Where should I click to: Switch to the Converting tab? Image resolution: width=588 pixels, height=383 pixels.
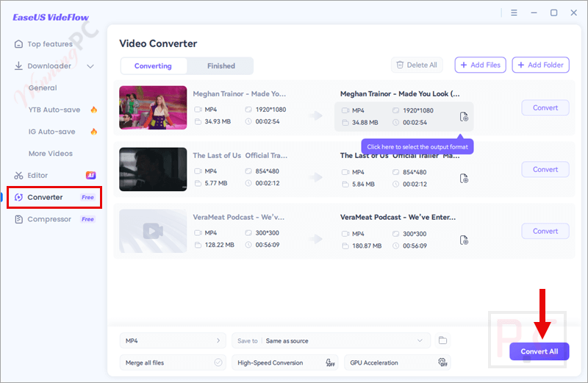tap(154, 66)
